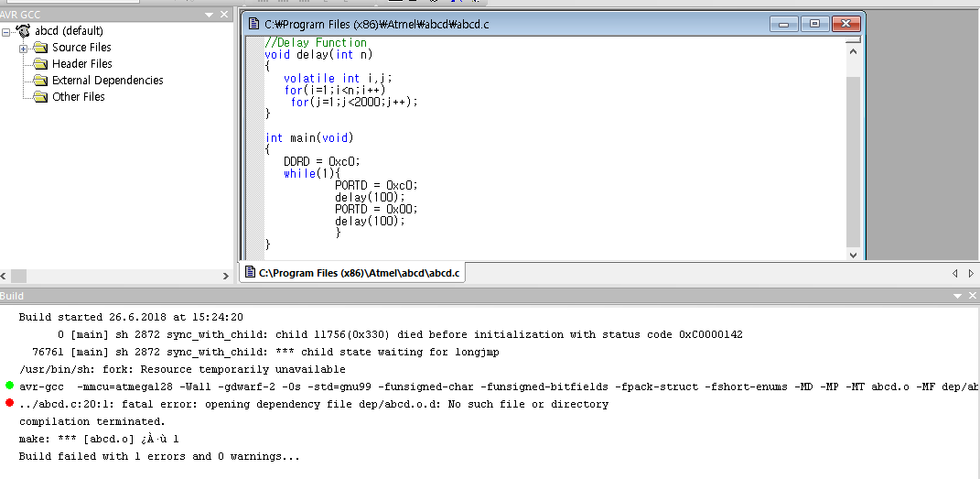Screen dimensions: 980x479
Task: Click the green success bullet beside avr-gcc line
Action: (9, 386)
